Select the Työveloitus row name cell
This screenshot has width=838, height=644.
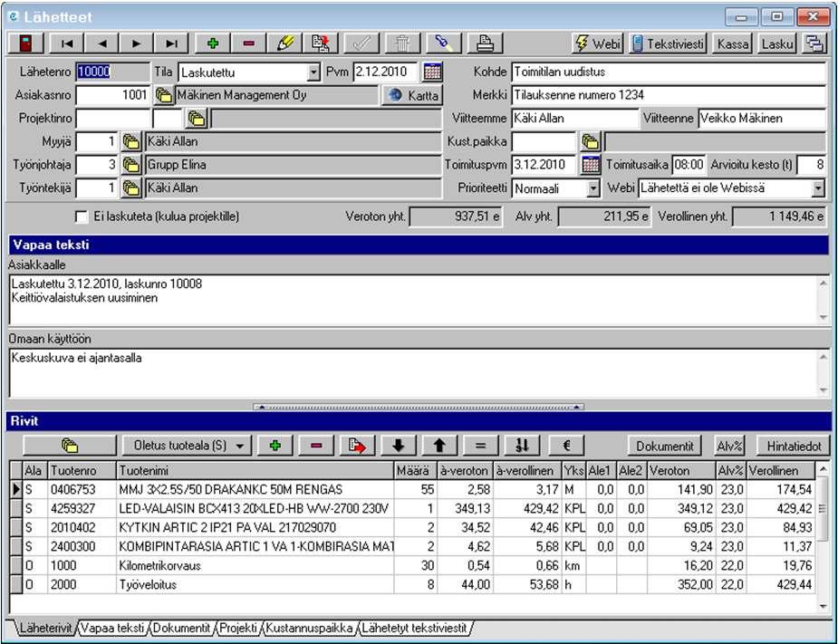(x=255, y=585)
